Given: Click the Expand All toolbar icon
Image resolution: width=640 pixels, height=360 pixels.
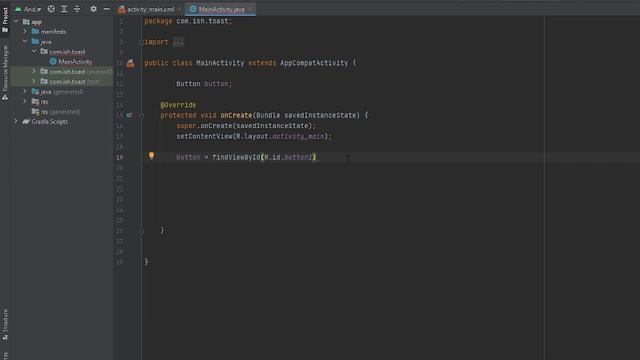Looking at the screenshot, I should point(64,9).
